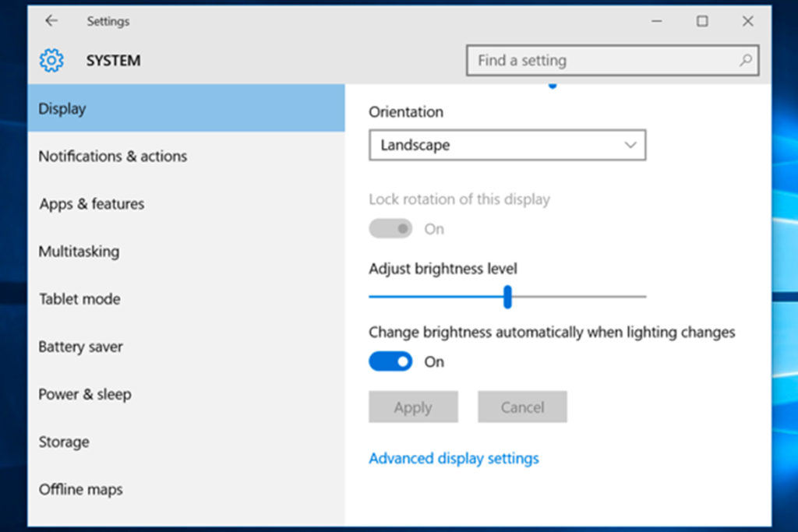The width and height of the screenshot is (798, 532).
Task: Select Offline maps in sidebar
Action: [186, 489]
